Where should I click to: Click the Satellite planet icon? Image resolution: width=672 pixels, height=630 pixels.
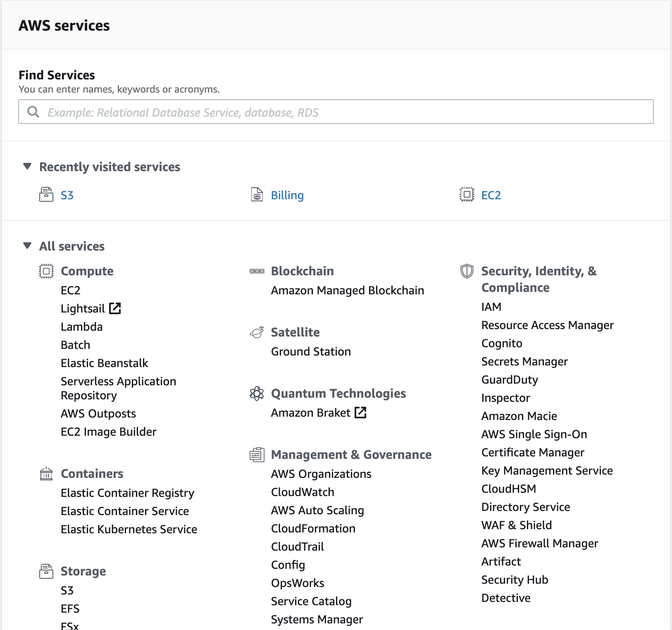pyautogui.click(x=257, y=332)
